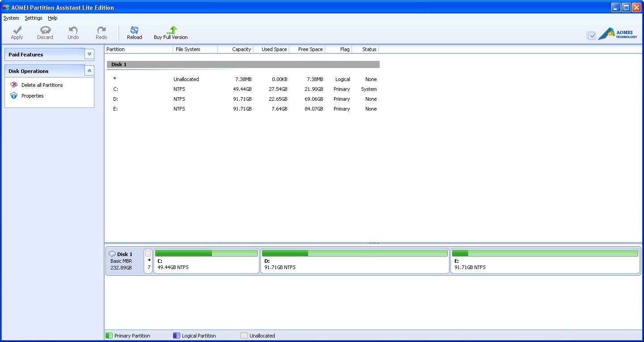Select D: 91.71GB NTFS block in disk map

pyautogui.click(x=355, y=261)
